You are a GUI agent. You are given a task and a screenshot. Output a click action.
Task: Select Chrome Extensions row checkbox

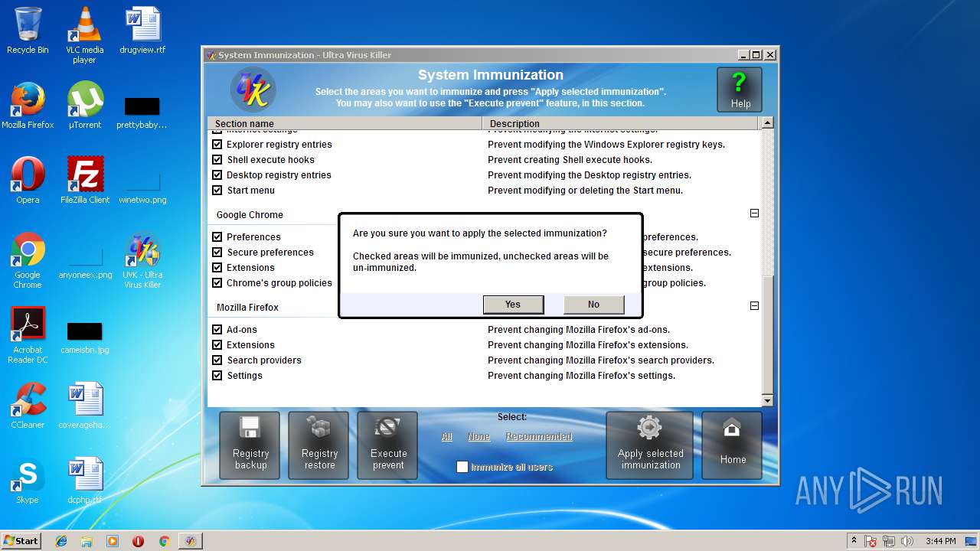click(217, 267)
